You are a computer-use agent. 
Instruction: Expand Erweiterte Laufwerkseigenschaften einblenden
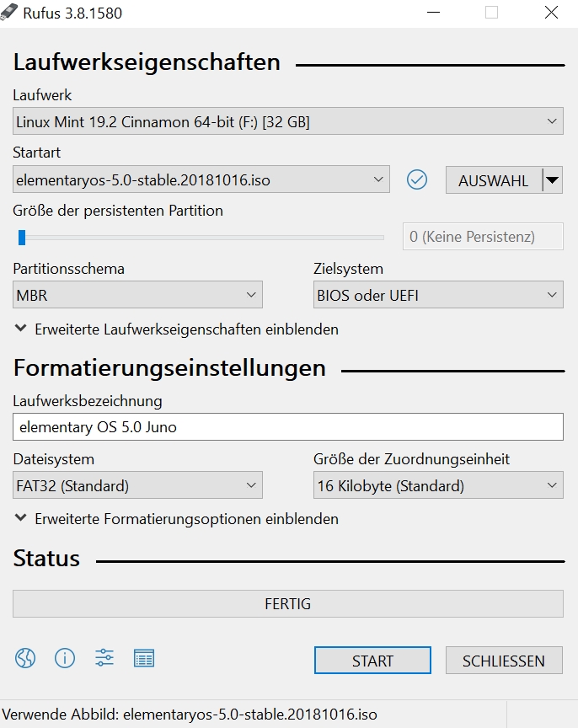(x=176, y=329)
